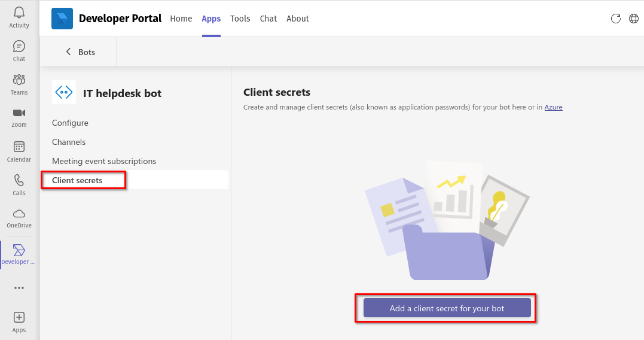Click the folder illustration image
644x340 pixels.
pos(447,220)
